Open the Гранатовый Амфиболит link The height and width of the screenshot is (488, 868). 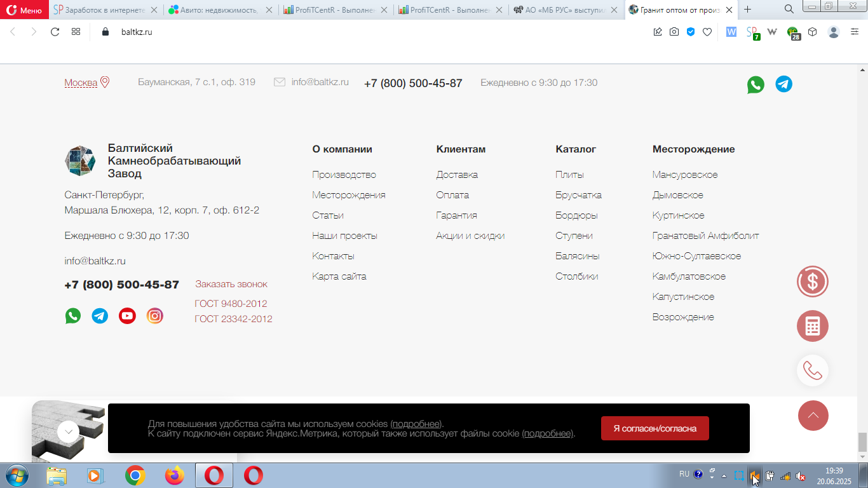point(705,236)
